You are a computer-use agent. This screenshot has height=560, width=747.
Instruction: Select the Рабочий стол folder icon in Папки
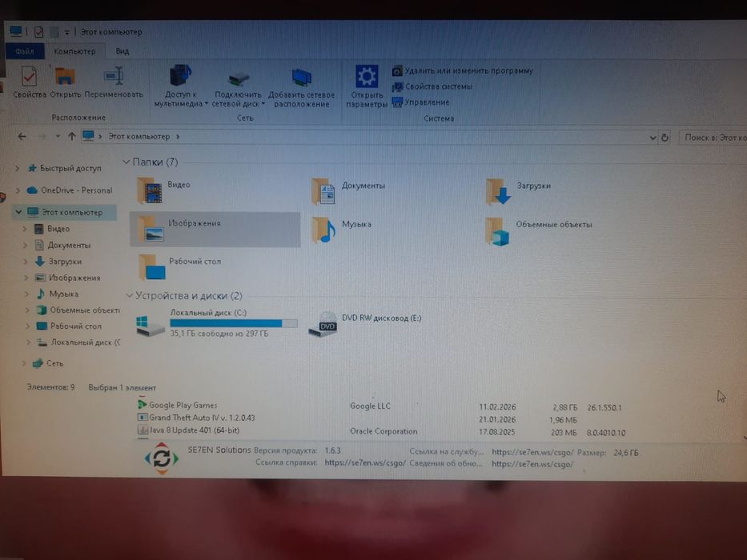click(152, 267)
